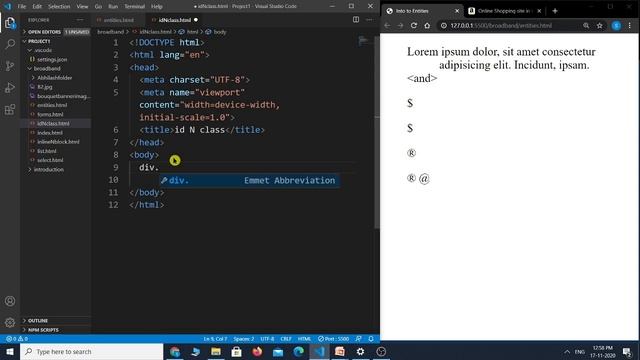Click the Windows taskbar search box
640x360 pixels.
[x=91, y=351]
